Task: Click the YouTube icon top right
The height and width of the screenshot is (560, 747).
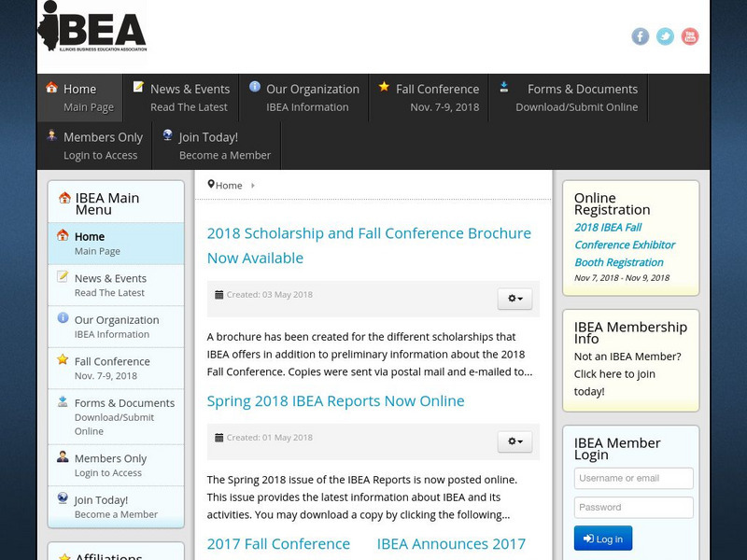Action: 689,36
